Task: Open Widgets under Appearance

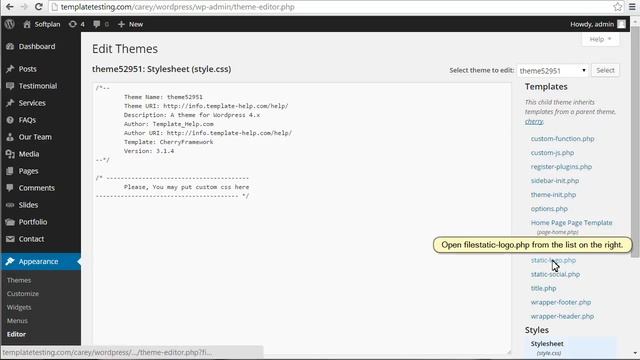Action: [x=19, y=307]
